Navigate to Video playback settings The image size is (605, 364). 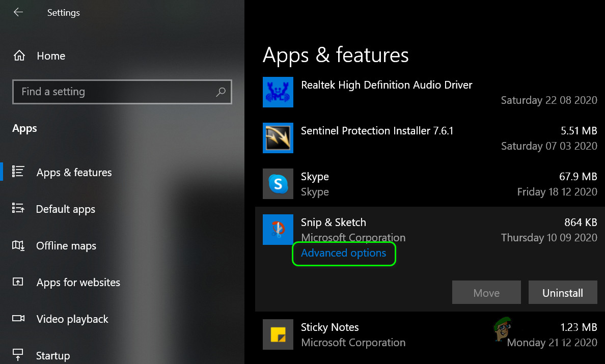[72, 319]
